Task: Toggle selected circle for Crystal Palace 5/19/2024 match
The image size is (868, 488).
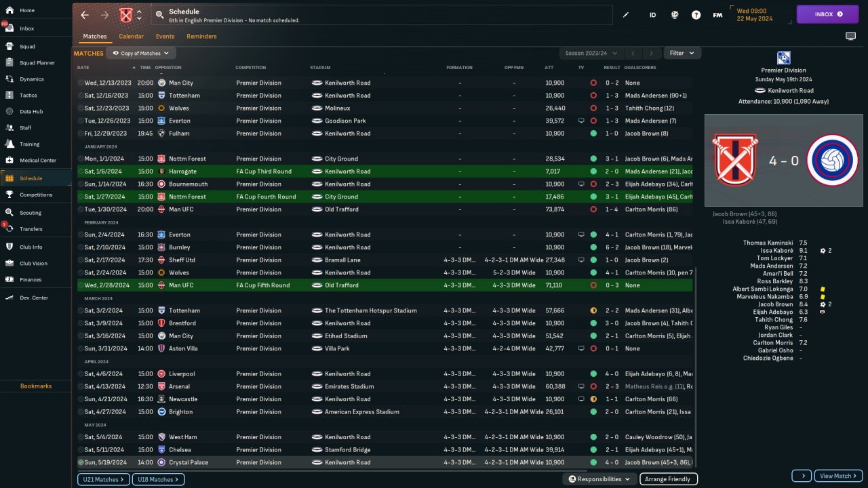Action: tap(81, 462)
